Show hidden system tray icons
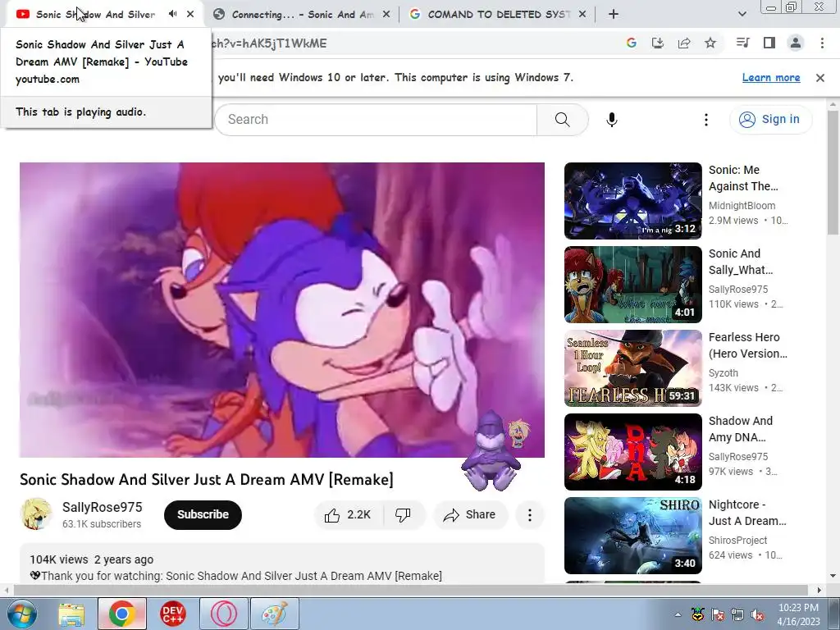This screenshot has height=630, width=840. [x=678, y=614]
